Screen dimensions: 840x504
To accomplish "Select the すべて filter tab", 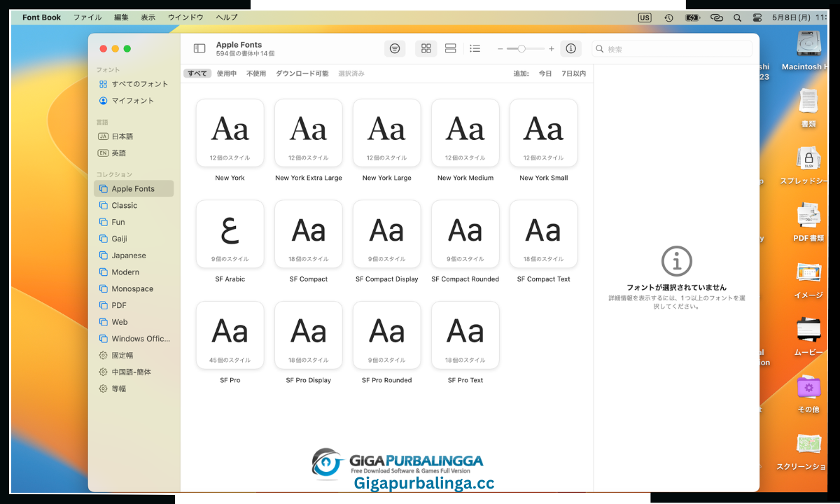I will (197, 73).
